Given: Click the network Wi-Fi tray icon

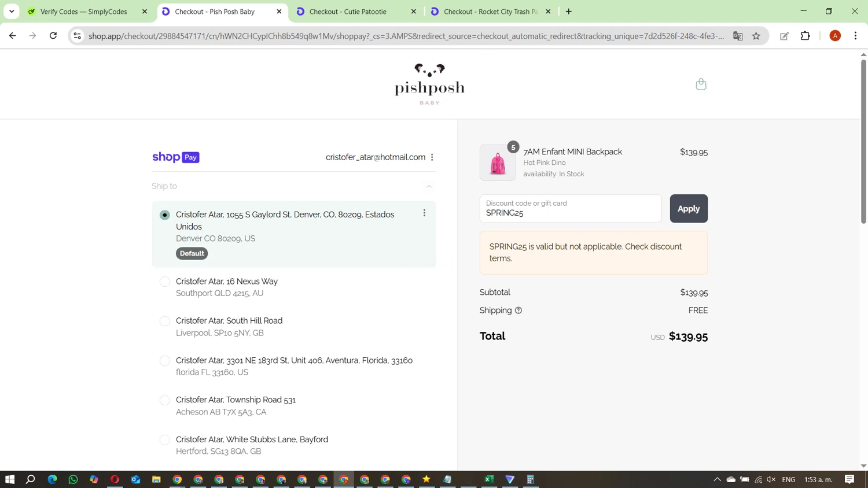Looking at the screenshot, I should pos(758,479).
